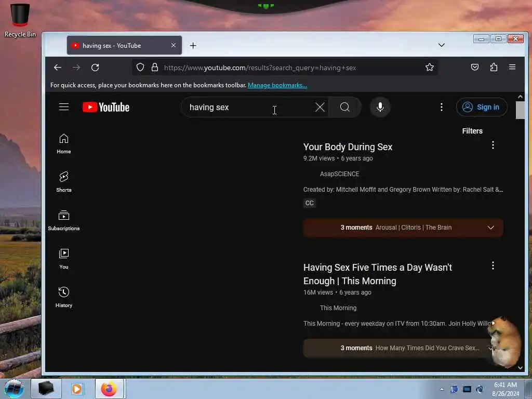
Task: Open the Firefox application menu
Action: click(512, 67)
